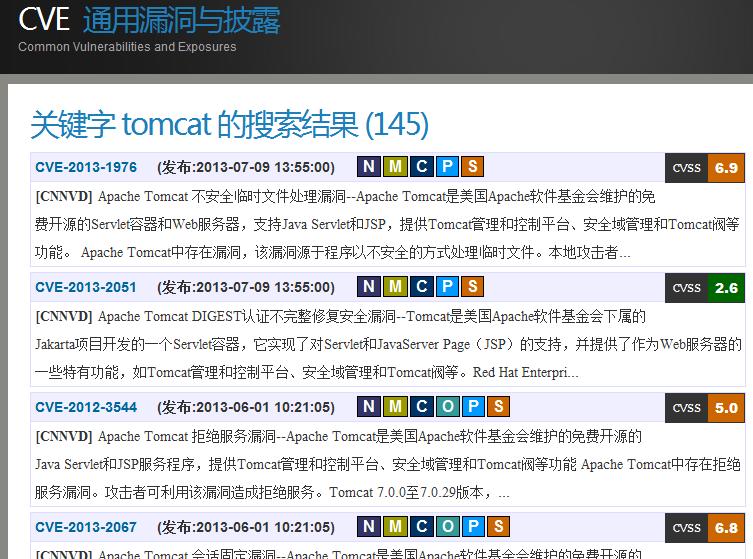Click the S icon for CVE-2013-2051
The height and width of the screenshot is (559, 753).
click(473, 287)
